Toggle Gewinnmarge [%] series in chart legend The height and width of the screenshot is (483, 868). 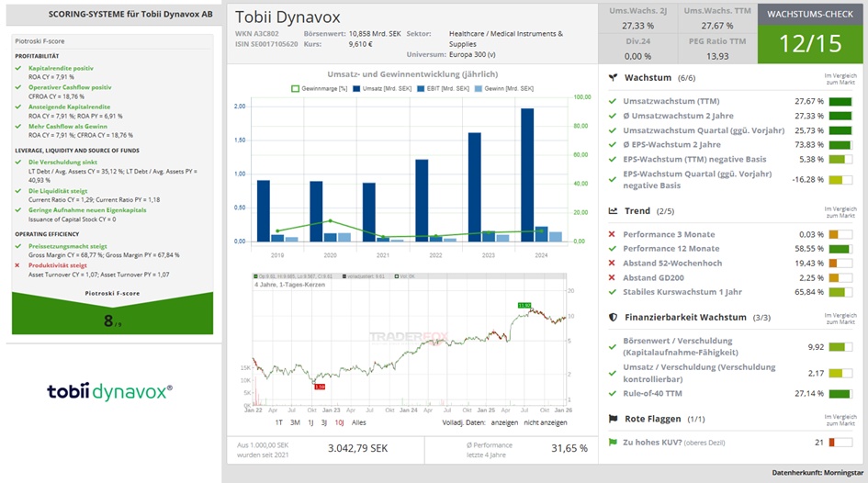319,88
